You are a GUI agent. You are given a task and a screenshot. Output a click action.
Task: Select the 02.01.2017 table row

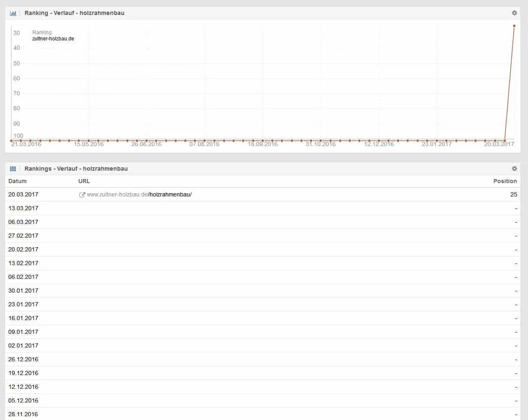click(x=23, y=345)
